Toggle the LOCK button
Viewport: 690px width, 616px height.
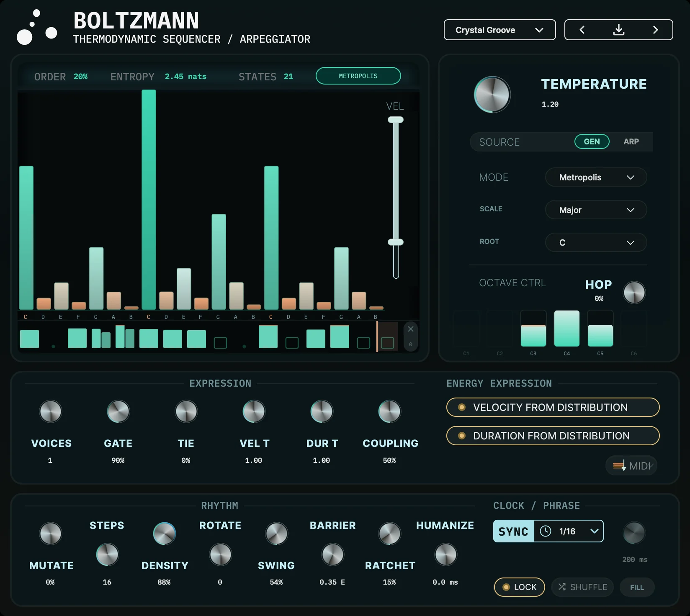click(x=519, y=587)
